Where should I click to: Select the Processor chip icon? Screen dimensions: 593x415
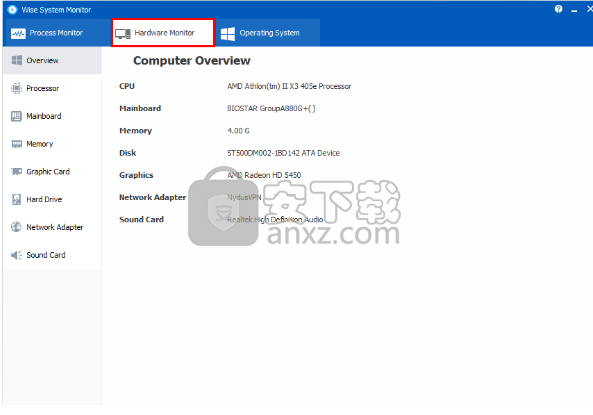16,88
